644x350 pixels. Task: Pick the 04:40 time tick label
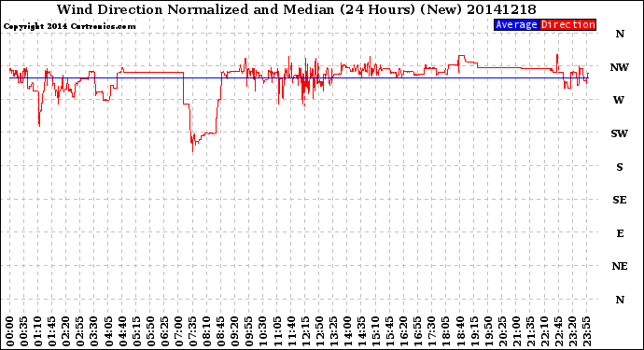[122, 331]
